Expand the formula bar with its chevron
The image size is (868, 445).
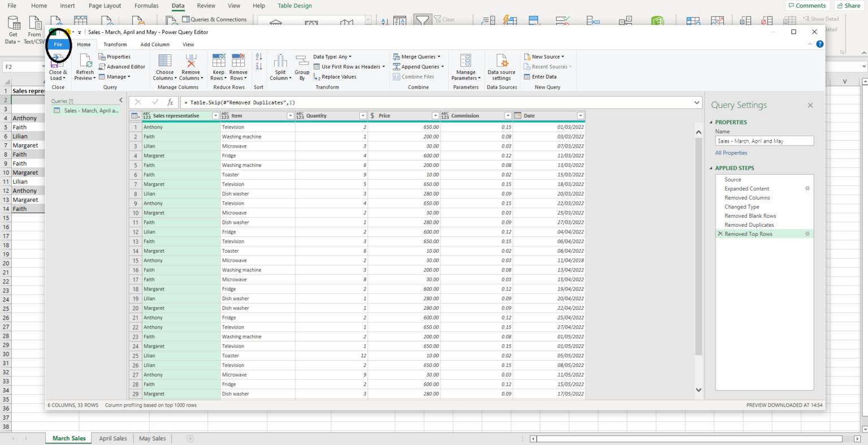[x=696, y=103]
